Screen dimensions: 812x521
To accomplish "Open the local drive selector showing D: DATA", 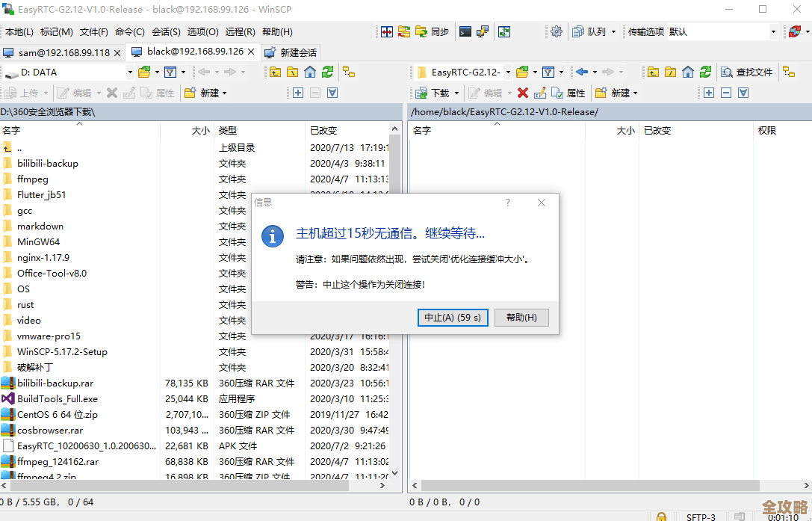I will (67, 72).
